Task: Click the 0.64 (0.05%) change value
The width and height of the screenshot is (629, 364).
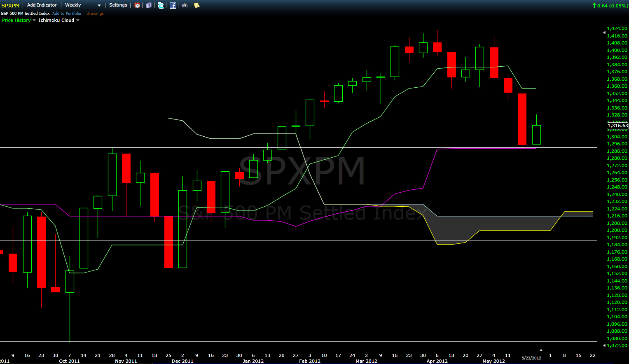Action: 613,5
